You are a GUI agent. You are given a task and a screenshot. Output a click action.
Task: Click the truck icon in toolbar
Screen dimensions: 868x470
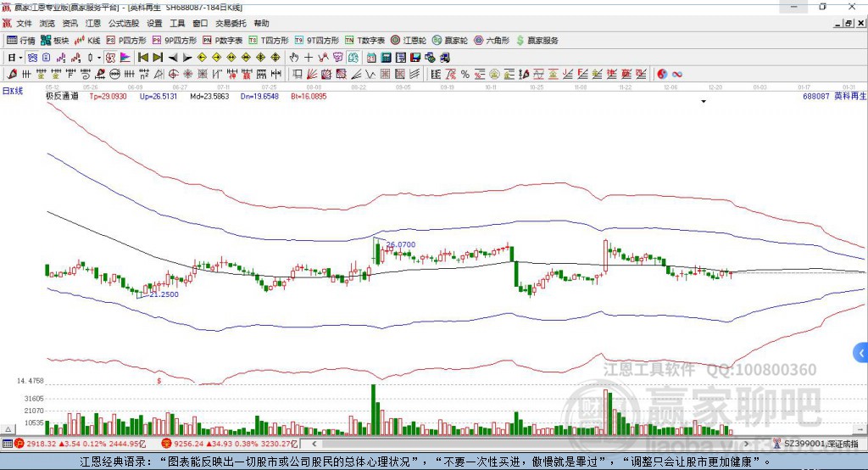444,58
